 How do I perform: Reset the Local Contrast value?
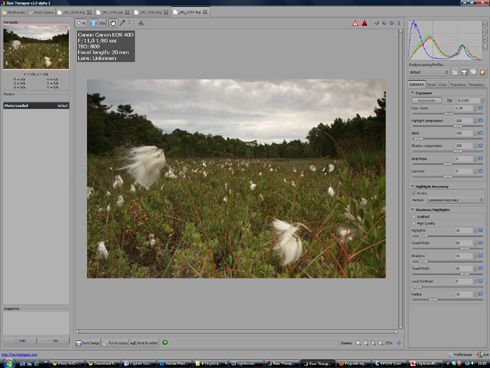pyautogui.click(x=480, y=281)
